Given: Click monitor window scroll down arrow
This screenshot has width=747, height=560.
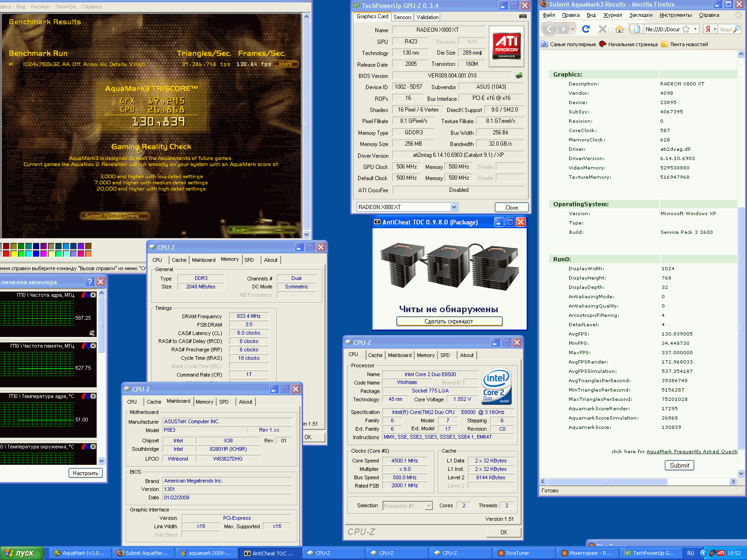Looking at the screenshot, I should (102, 461).
